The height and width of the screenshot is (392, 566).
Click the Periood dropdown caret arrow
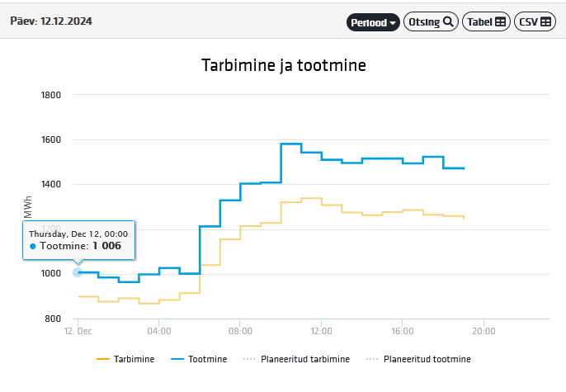[x=394, y=23]
